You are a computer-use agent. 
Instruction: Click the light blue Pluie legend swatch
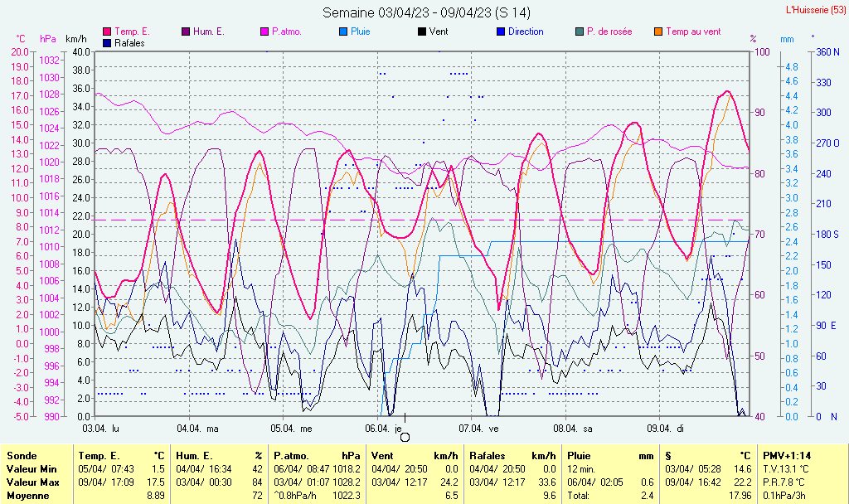pyautogui.click(x=343, y=31)
